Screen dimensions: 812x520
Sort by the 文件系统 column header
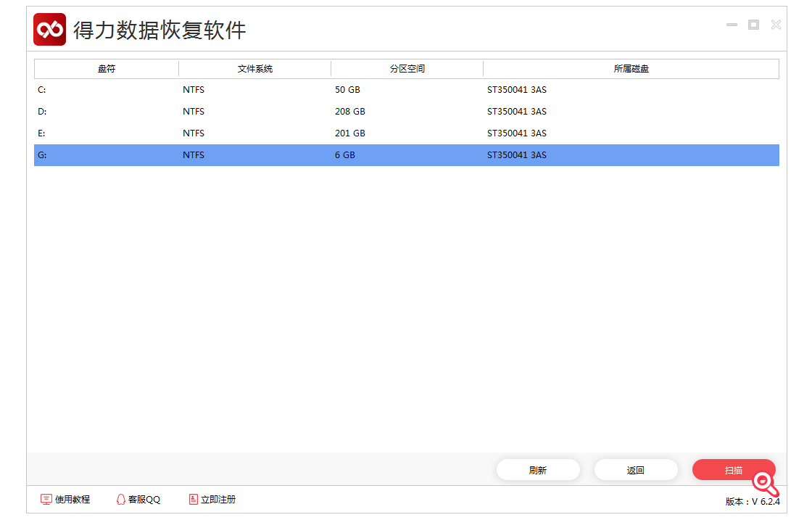click(x=254, y=69)
